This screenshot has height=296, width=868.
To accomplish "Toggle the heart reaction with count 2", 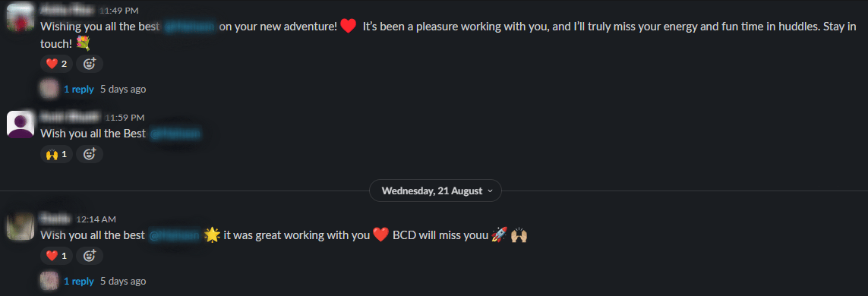I will point(56,65).
